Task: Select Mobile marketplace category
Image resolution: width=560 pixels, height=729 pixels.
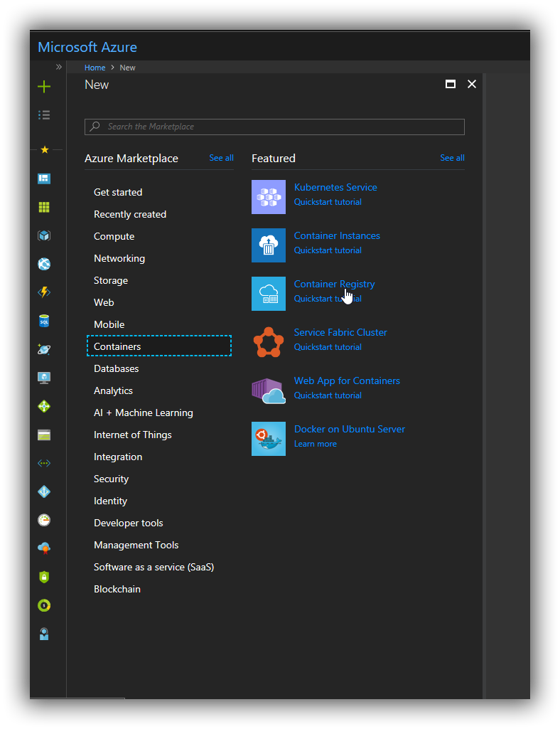Action: [109, 324]
